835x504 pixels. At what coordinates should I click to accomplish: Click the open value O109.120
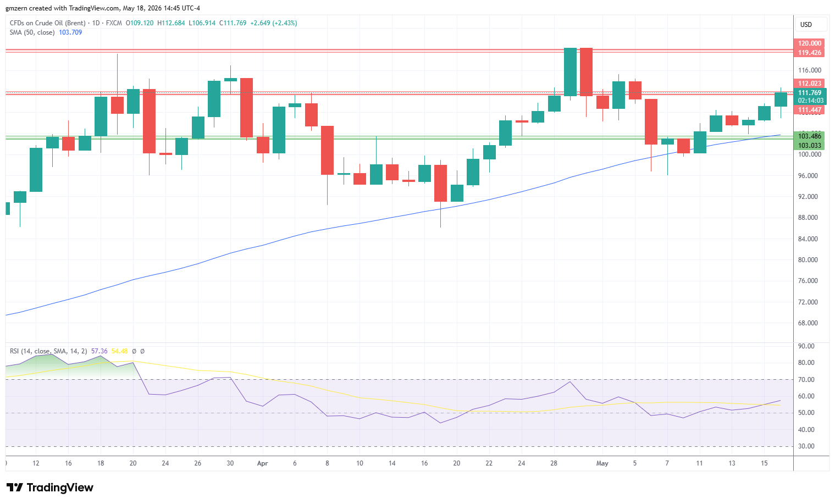140,23
